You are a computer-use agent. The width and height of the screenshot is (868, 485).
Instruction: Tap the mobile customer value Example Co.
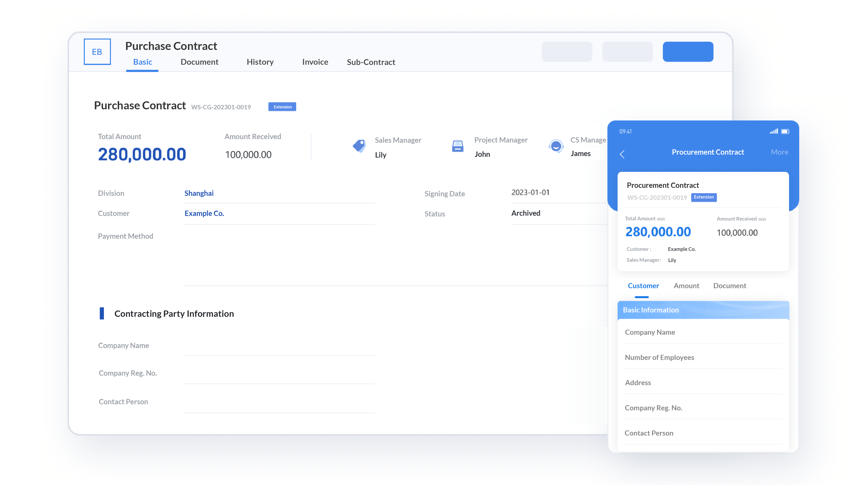click(682, 249)
